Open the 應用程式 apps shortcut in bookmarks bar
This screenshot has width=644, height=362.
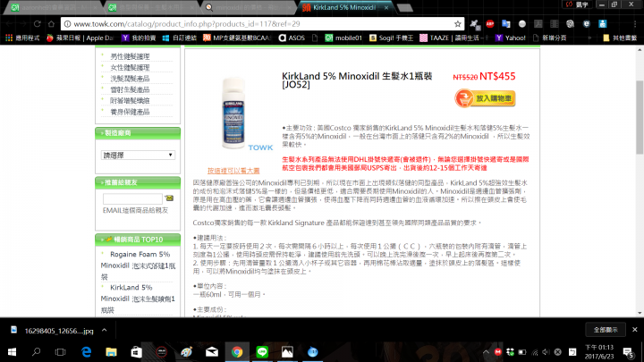point(22,38)
